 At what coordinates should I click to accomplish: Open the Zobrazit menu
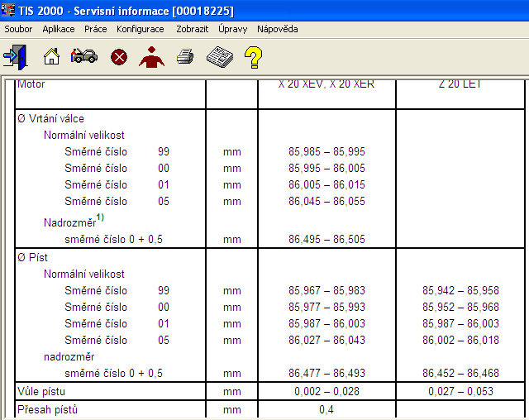(x=192, y=29)
